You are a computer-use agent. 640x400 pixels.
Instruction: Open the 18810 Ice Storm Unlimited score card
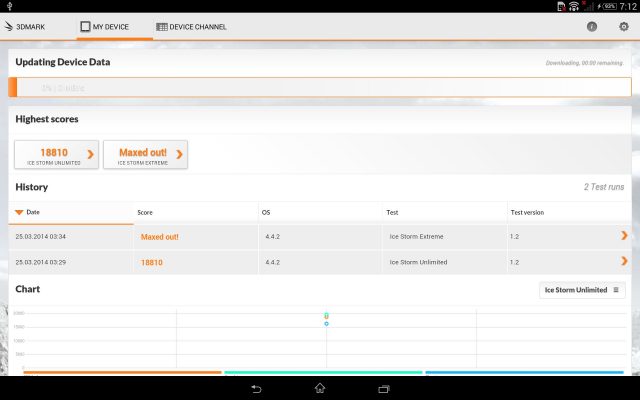click(x=56, y=154)
